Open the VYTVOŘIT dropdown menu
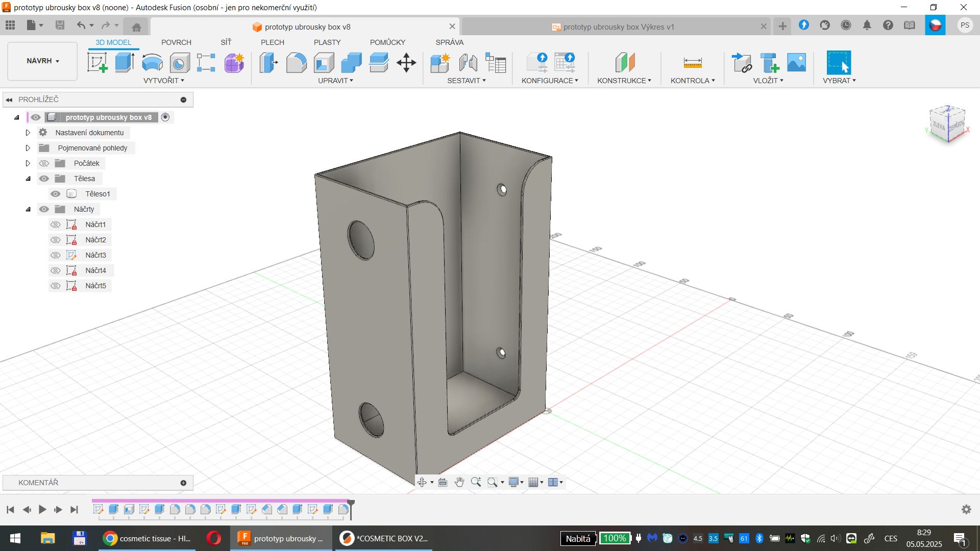This screenshot has width=980, height=551. [x=164, y=81]
